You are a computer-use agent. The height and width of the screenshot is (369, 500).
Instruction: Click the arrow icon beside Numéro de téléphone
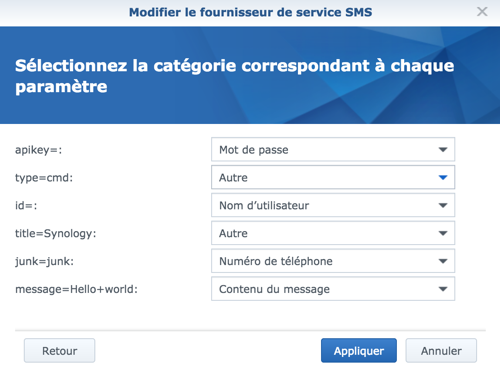click(443, 261)
